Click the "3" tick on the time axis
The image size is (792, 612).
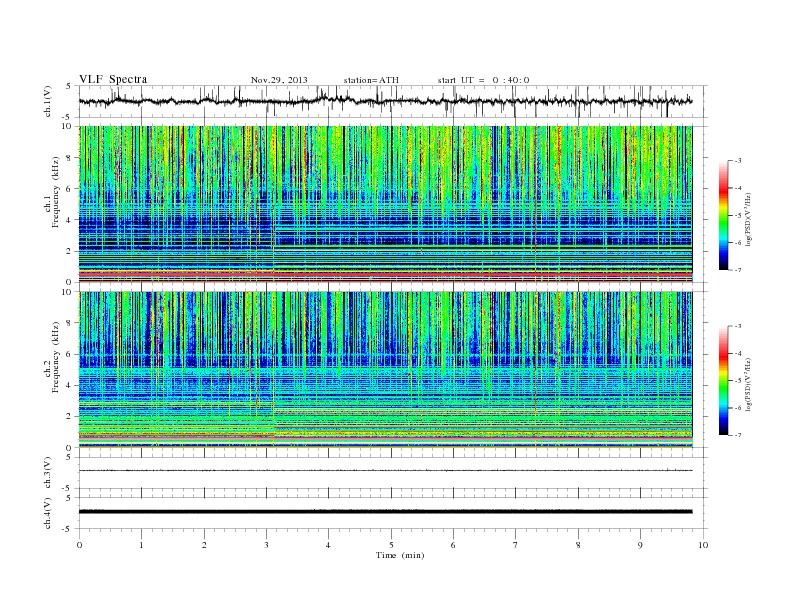[266, 545]
